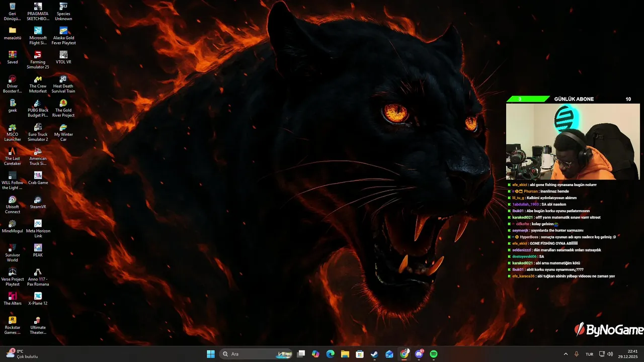
Task: Switch to the Chrome taskbar window
Action: coord(404,354)
